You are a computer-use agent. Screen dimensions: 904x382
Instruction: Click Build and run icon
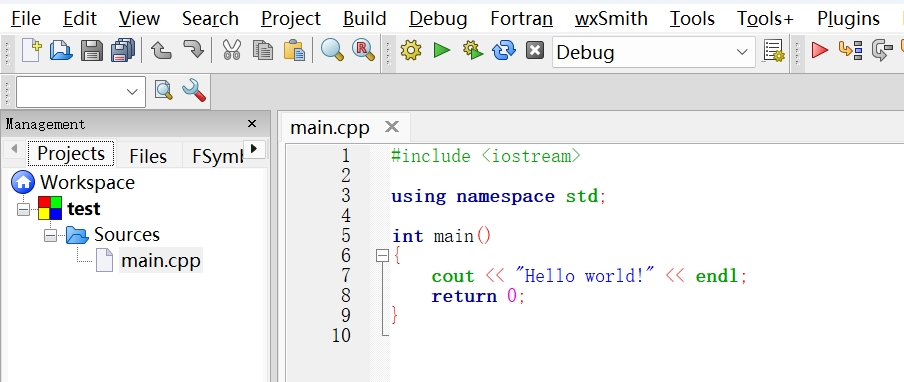coord(473,51)
